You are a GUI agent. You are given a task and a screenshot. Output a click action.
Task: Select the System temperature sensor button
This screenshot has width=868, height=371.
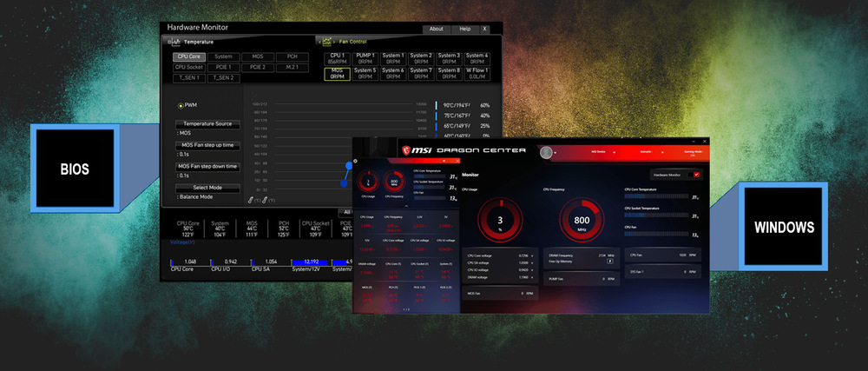pyautogui.click(x=224, y=56)
